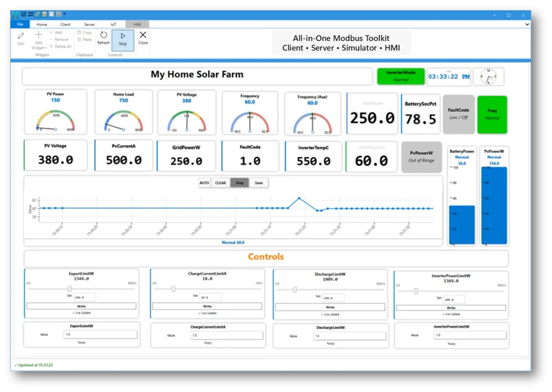Screen dimensions: 552x392
Task: Click the stacked database icon in title bar
Action: 44,14
